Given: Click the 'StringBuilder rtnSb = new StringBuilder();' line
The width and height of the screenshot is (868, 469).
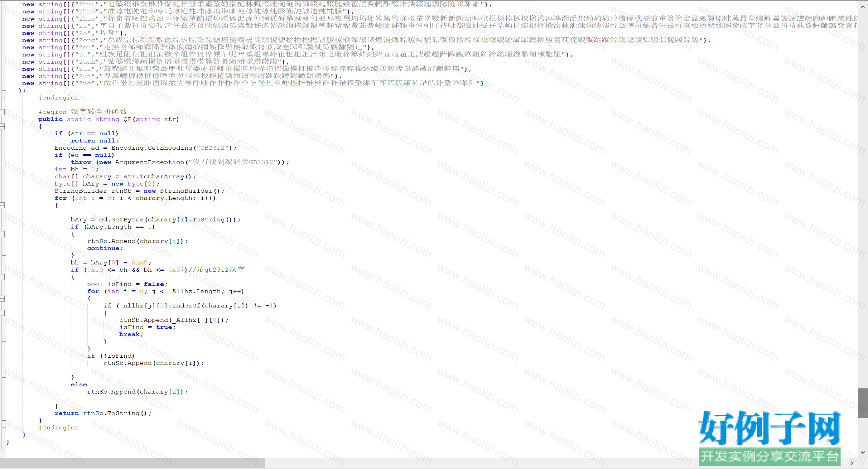Looking at the screenshot, I should click(139, 191).
